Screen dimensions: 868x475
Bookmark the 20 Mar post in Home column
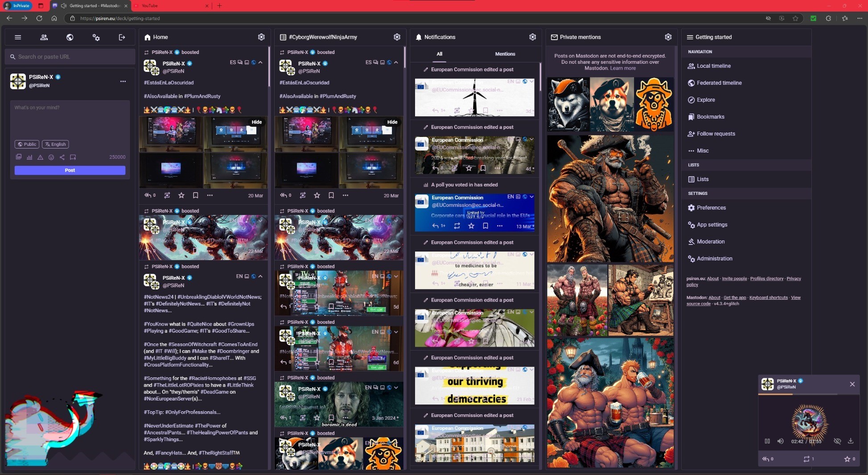pyautogui.click(x=195, y=195)
